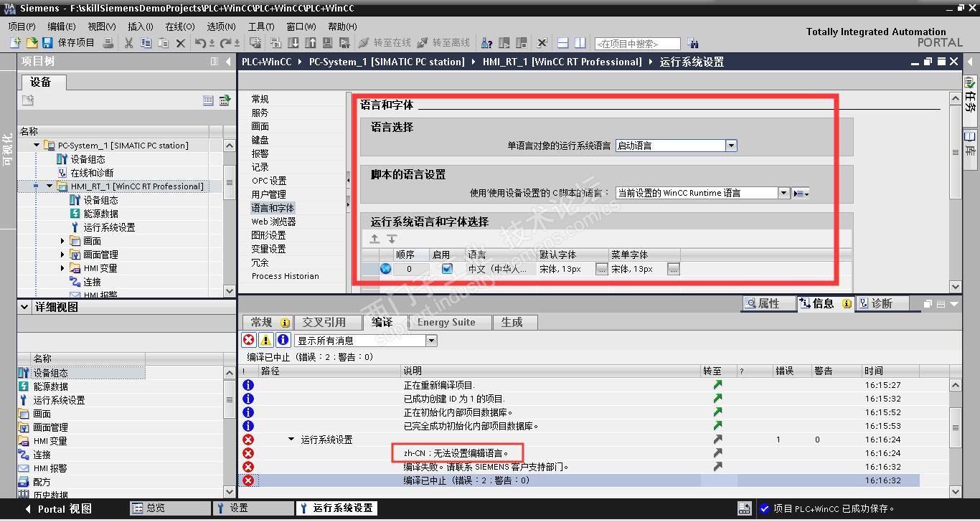Viewport: 980px width, 522px height.
Task: Click the project search input field
Action: click(637, 44)
